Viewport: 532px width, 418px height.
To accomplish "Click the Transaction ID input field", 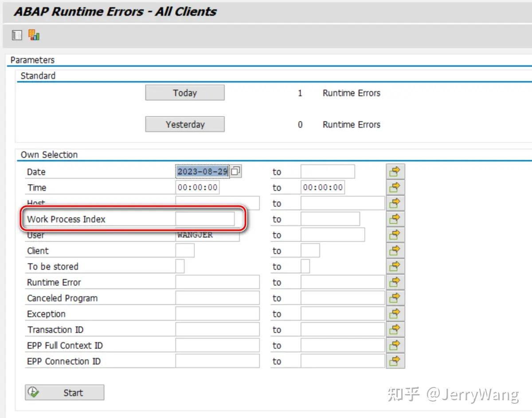I will pos(217,329).
